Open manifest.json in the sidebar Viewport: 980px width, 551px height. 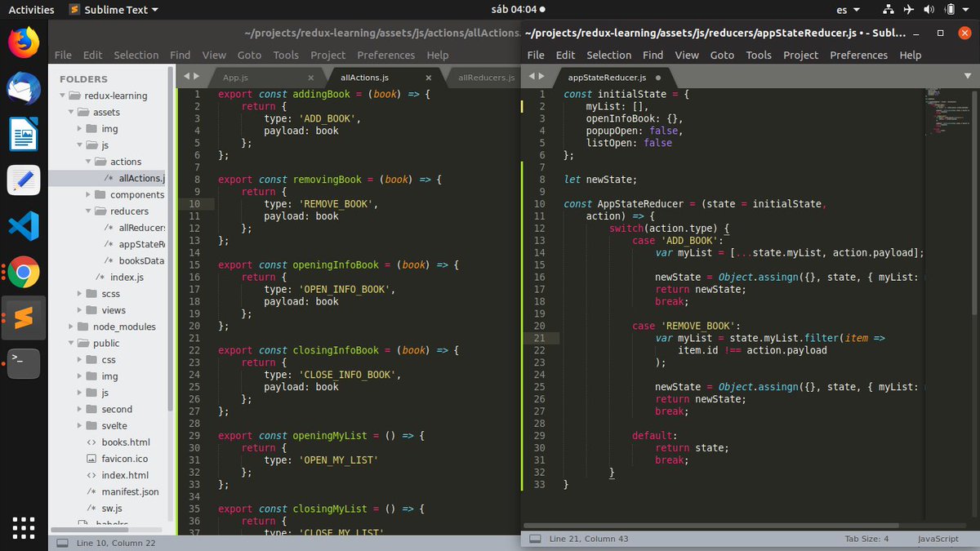tap(130, 492)
